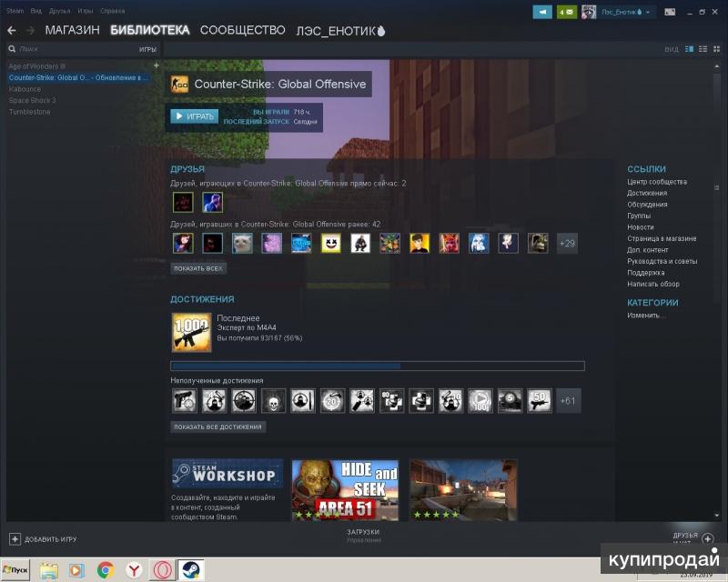Image resolution: width=728 pixels, height=582 pixels.
Task: Click ПОКАЗАТЬ ВСЕХ friends button
Action: pos(198,268)
